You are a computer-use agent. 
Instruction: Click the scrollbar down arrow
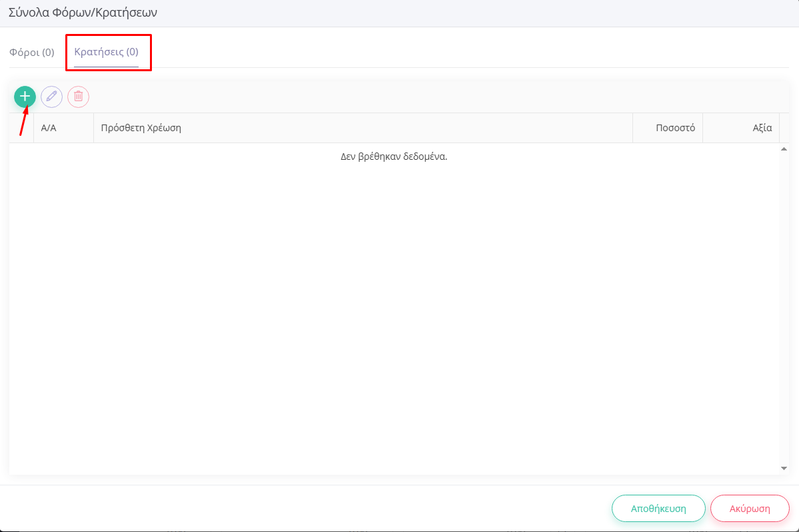click(784, 469)
